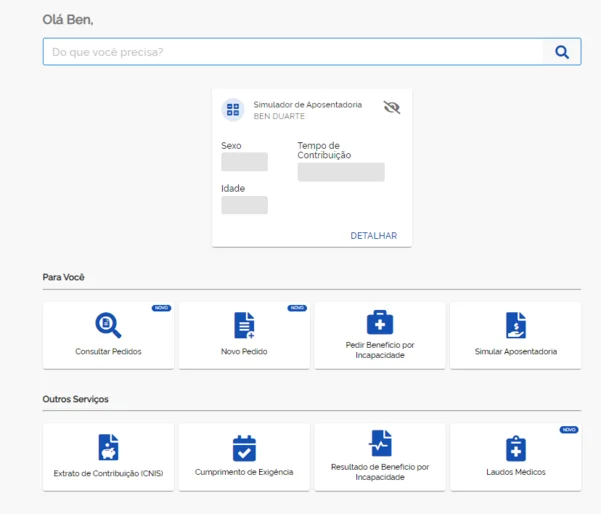Click the magnifier search icon in the search bar
Screen dimensions: 601x514
coord(562,52)
